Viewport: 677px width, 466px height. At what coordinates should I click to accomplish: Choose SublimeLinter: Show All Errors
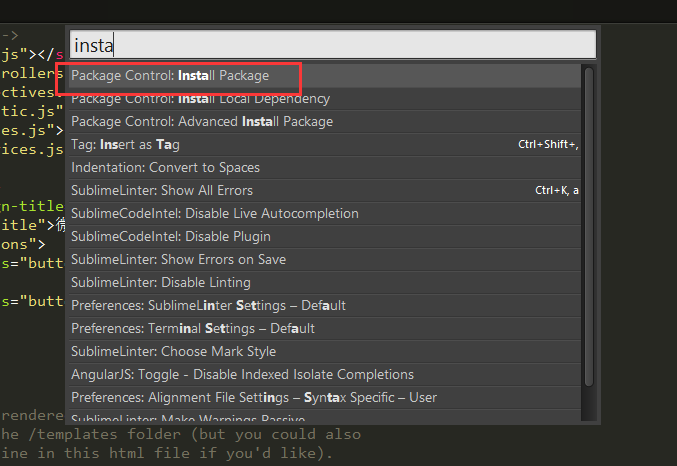point(325,190)
